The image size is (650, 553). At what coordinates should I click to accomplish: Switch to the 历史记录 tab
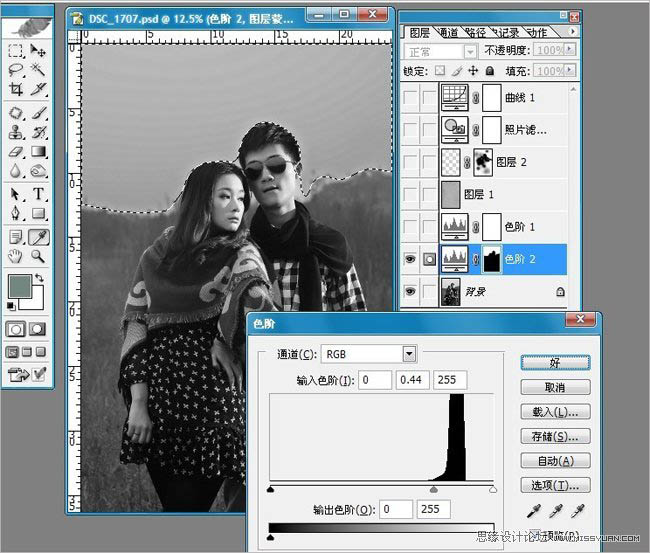tap(506, 33)
